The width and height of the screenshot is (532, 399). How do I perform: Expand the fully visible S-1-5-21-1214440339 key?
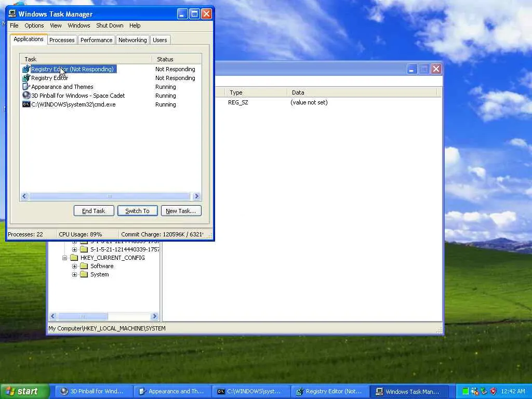(74, 249)
